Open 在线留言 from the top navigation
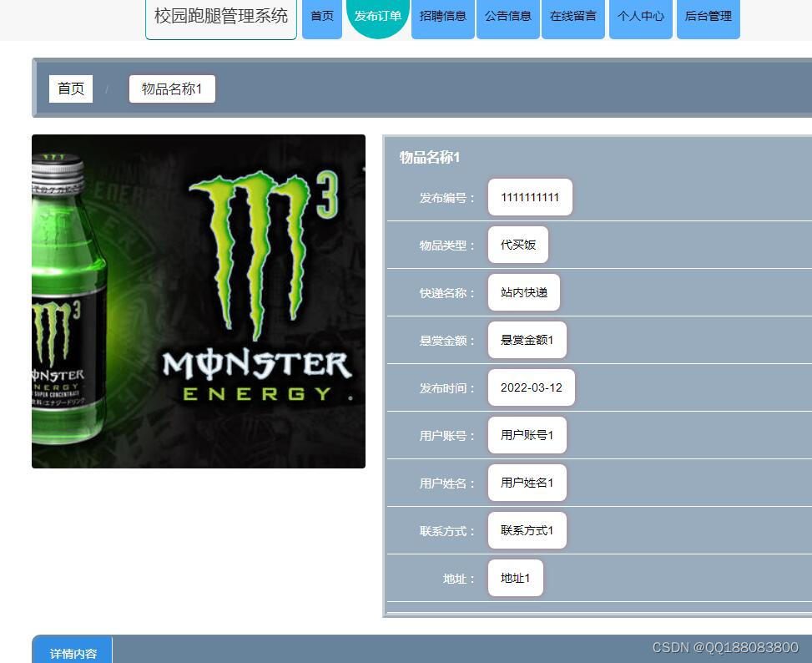The image size is (812, 663). (572, 18)
